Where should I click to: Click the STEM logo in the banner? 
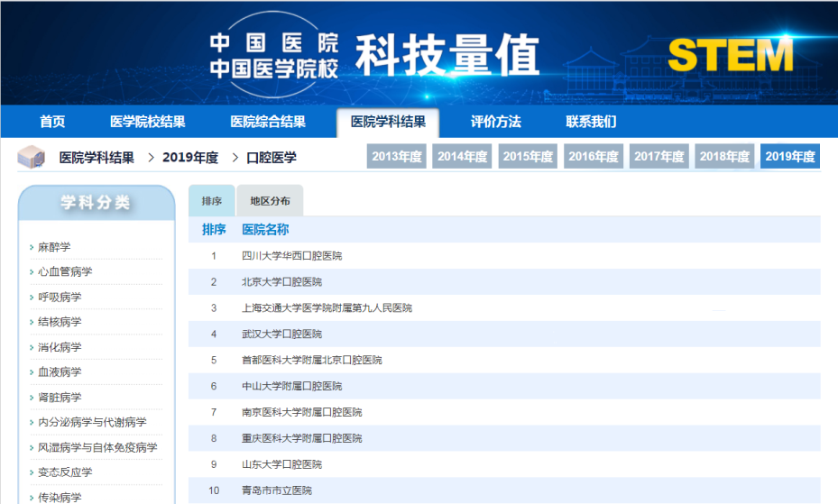click(730, 56)
